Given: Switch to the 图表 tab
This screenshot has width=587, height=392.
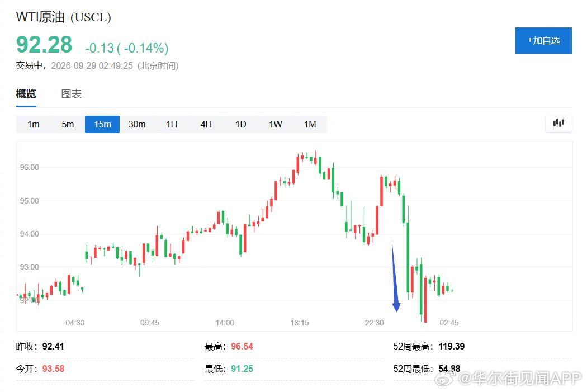Looking at the screenshot, I should click(x=71, y=93).
